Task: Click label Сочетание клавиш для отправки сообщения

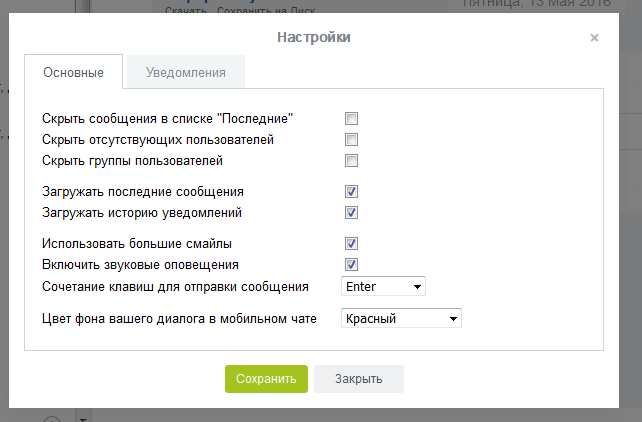Action: [175, 287]
